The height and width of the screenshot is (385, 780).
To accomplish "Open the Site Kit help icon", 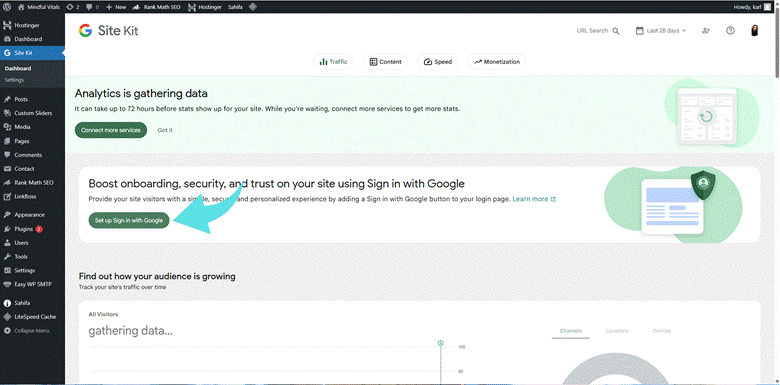I will coord(730,31).
